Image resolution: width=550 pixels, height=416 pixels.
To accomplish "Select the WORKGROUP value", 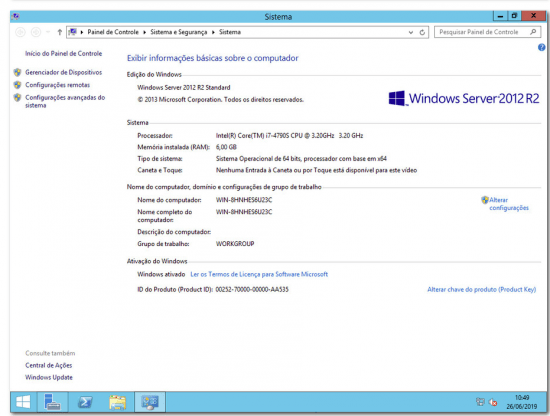I will (x=235, y=243).
